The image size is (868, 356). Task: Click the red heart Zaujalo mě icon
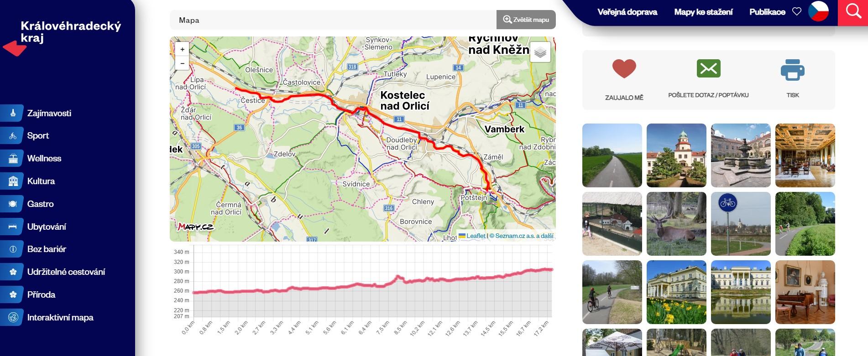[x=624, y=69]
